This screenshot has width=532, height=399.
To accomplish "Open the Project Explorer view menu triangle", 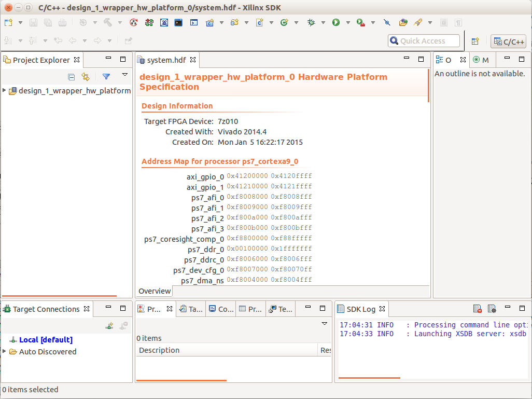I will click(x=125, y=75).
